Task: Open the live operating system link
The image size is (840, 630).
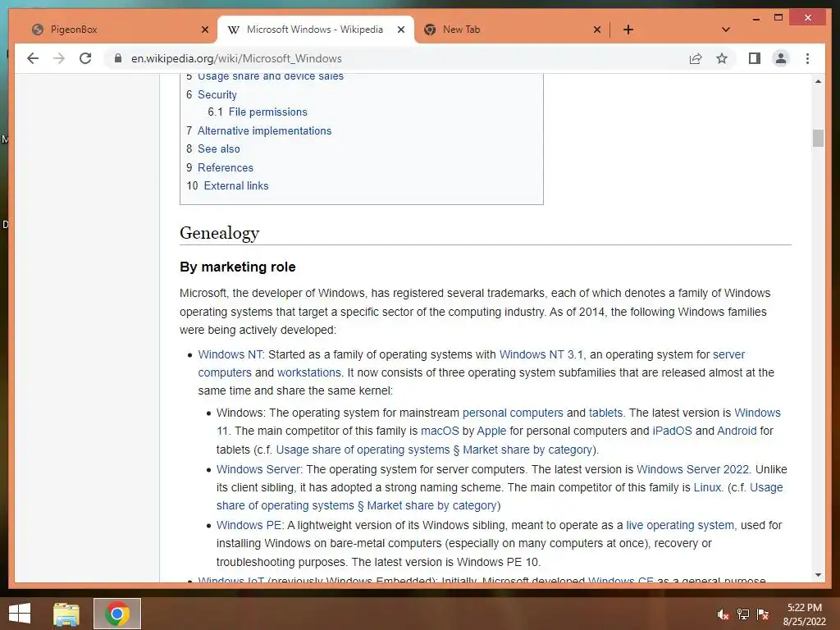Action: click(x=680, y=526)
